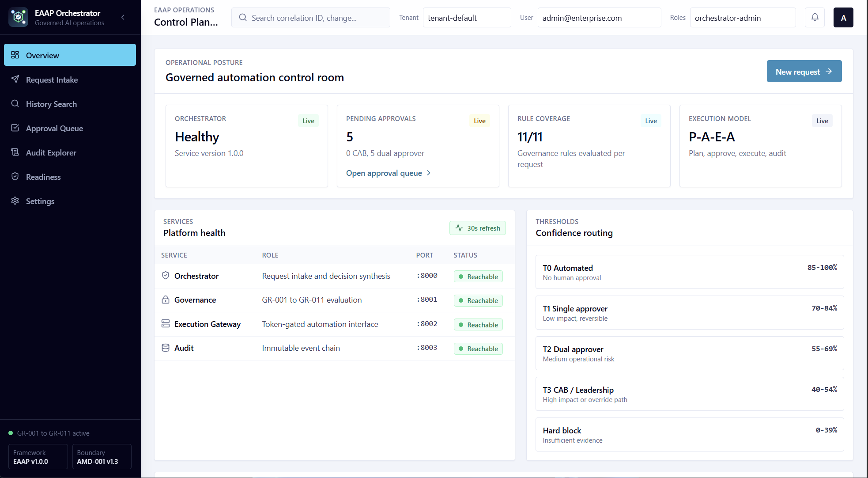This screenshot has height=478, width=868.
Task: Click the Healthy orchestrator status text
Action: (x=197, y=137)
